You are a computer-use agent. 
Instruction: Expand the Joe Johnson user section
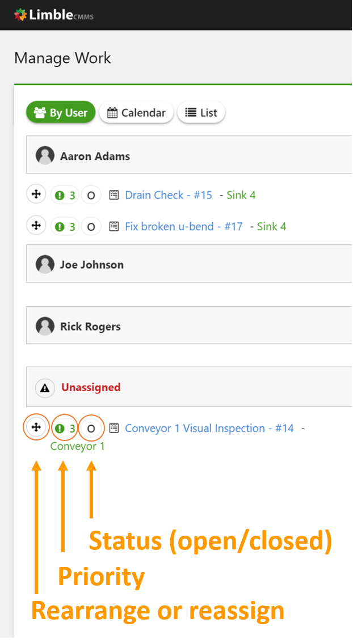(189, 265)
